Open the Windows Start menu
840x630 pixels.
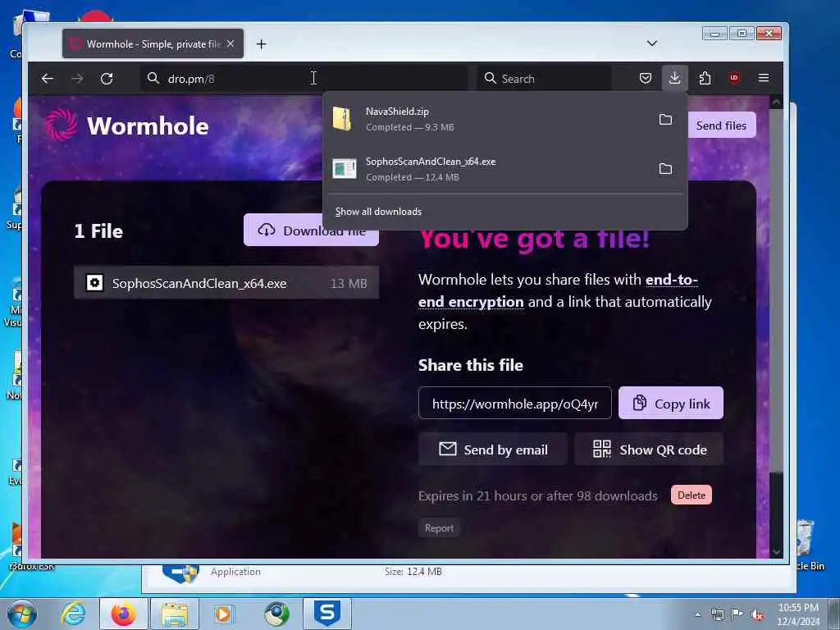click(x=22, y=614)
